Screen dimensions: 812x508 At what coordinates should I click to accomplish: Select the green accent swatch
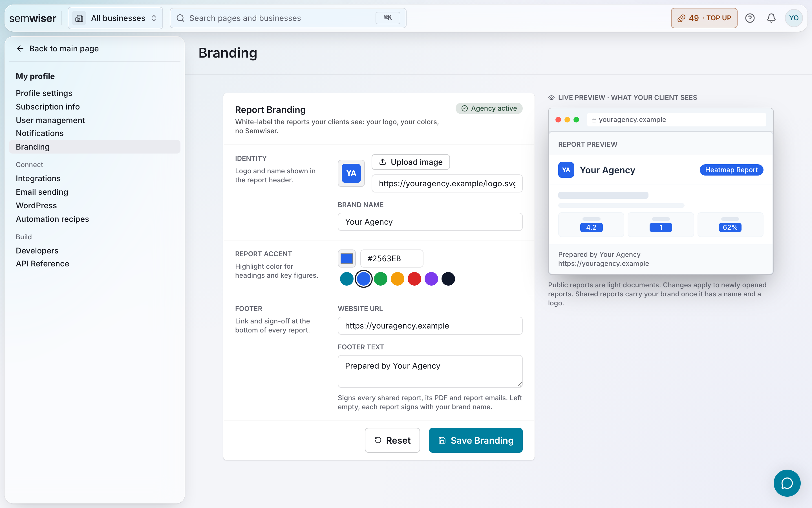point(381,279)
